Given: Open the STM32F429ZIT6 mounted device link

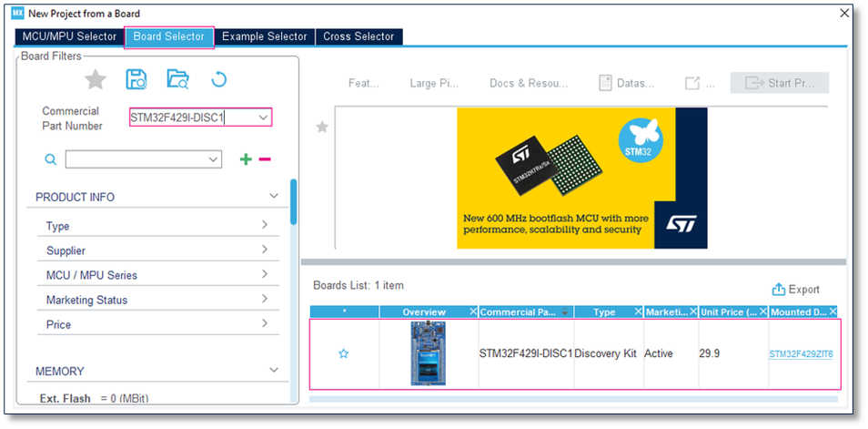Looking at the screenshot, I should click(801, 354).
